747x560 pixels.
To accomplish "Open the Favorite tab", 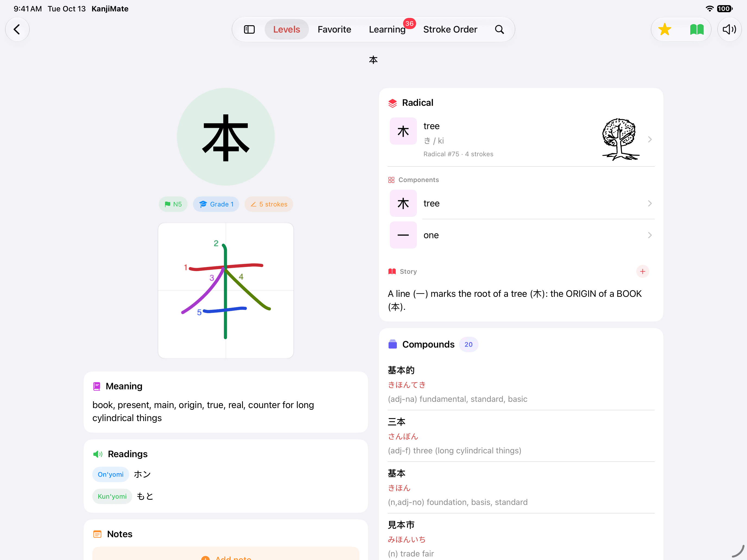I will pos(334,29).
